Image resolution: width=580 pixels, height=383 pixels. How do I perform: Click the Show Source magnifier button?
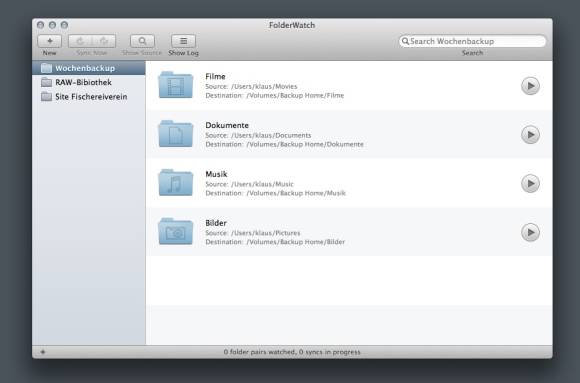(x=142, y=41)
